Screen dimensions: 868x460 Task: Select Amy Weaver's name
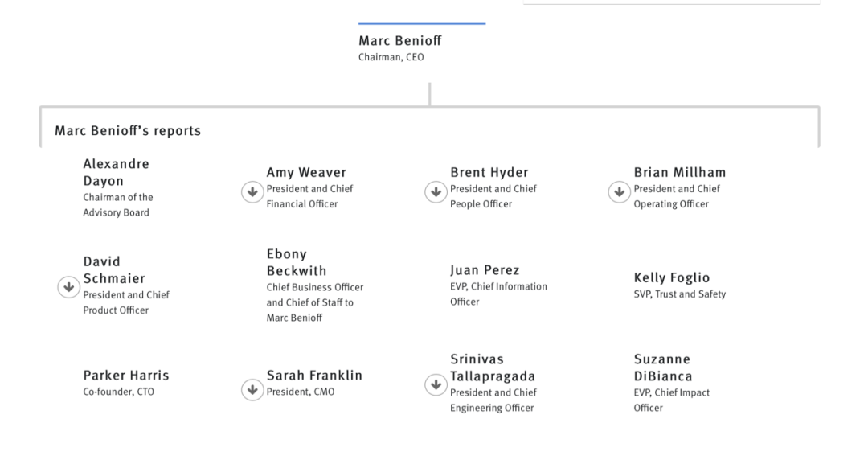(x=306, y=172)
